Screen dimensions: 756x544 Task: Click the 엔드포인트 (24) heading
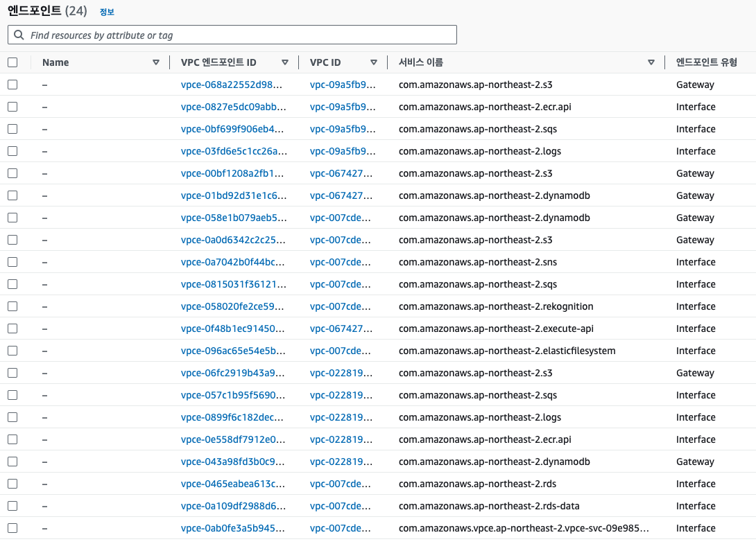coord(47,10)
